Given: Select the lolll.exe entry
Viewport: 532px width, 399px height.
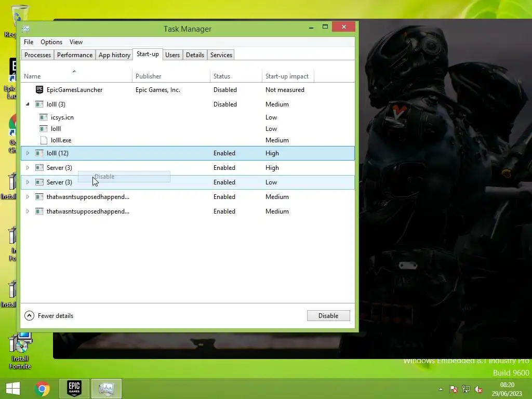Looking at the screenshot, I should coord(61,140).
